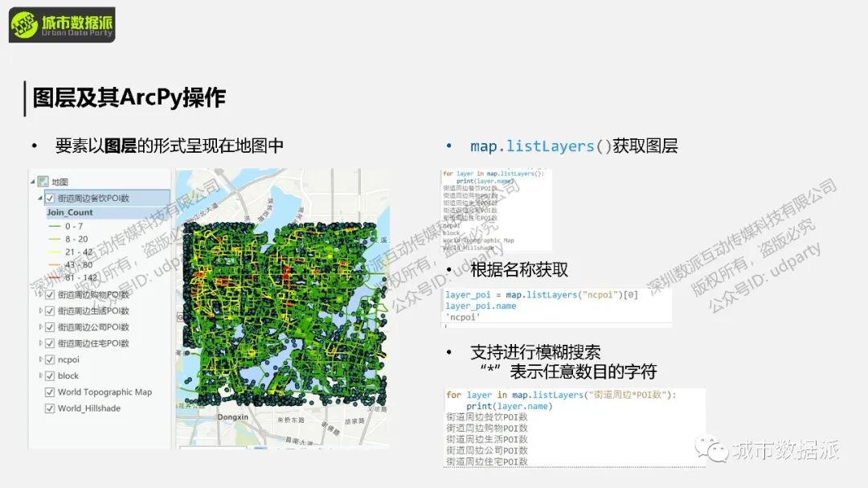Click the 21 - 42 class label
This screenshot has height=488, width=868.
pos(79,252)
